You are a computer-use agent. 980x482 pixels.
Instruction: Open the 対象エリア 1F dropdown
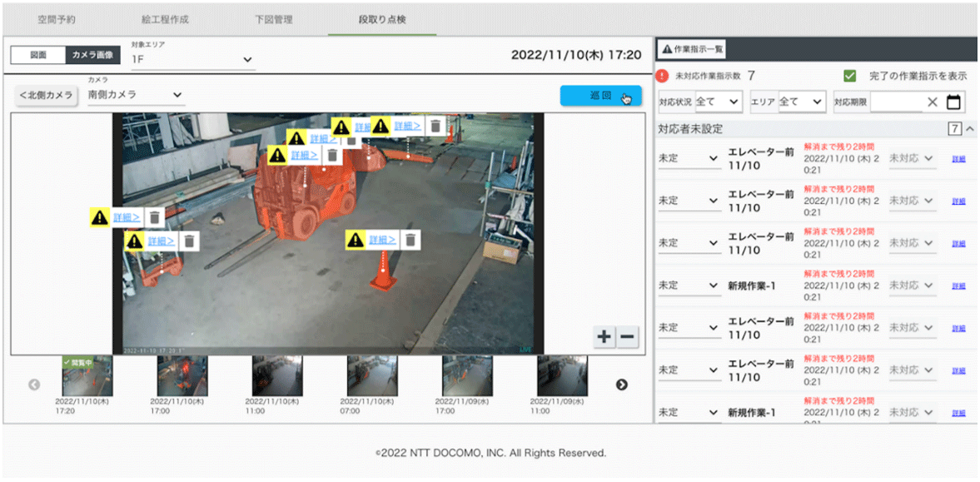(x=192, y=59)
